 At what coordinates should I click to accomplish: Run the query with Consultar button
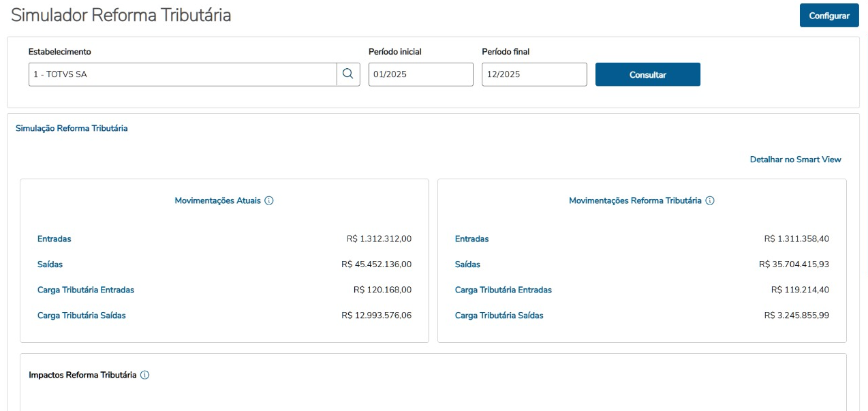point(648,74)
